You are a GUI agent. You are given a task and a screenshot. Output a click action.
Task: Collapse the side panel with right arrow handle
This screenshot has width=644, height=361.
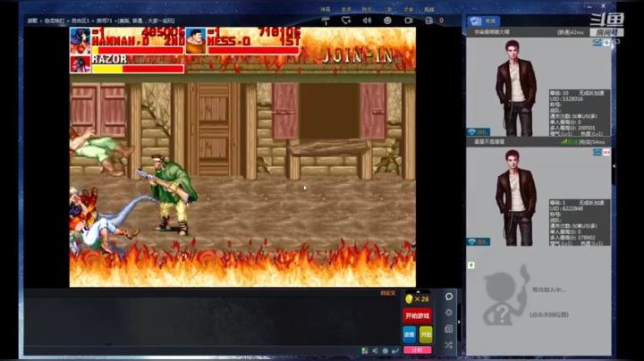pos(459,322)
